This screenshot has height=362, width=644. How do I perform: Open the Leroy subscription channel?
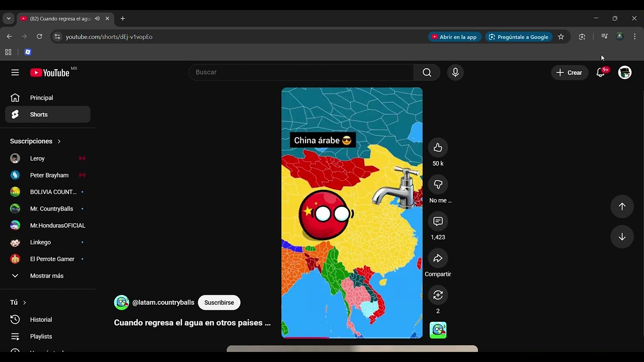click(x=48, y=158)
